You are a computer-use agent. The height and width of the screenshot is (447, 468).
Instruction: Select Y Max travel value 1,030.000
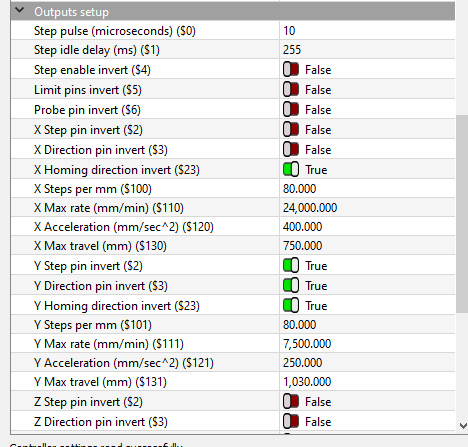tap(307, 382)
